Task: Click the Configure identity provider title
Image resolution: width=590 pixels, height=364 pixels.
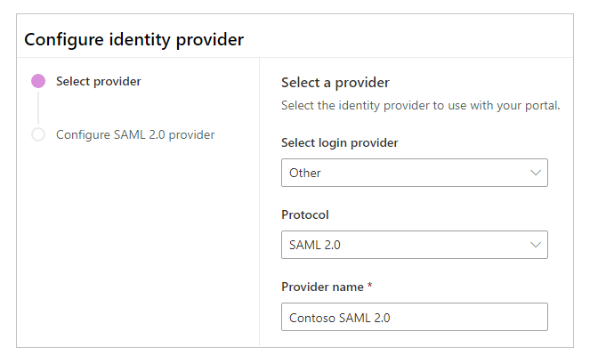Action: 133,39
